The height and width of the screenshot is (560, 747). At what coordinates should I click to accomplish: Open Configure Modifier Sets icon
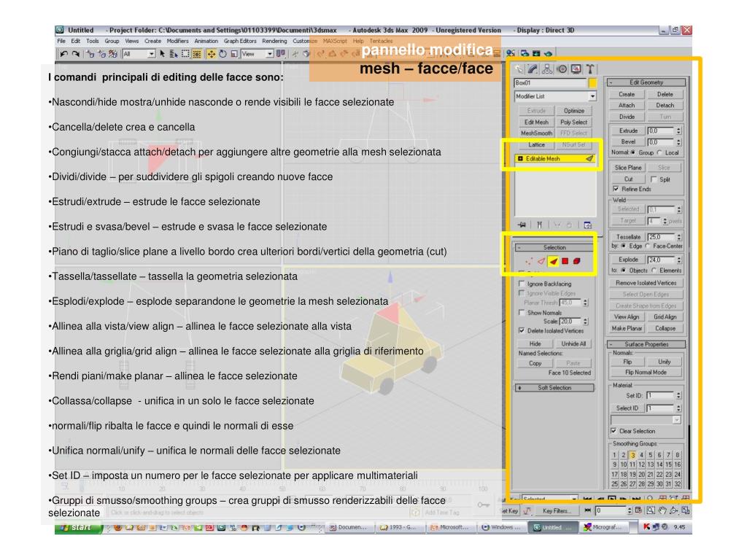[587, 225]
